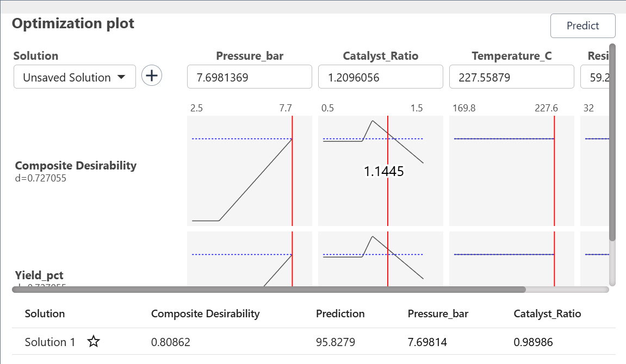
Task: Click red line in Yield_pct Pressure_bar plot
Action: (x=292, y=266)
